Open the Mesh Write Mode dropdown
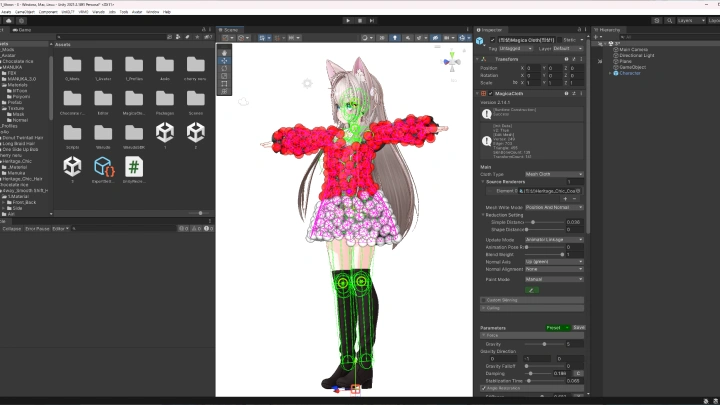Viewport: 720px width, 405px height. [554, 208]
